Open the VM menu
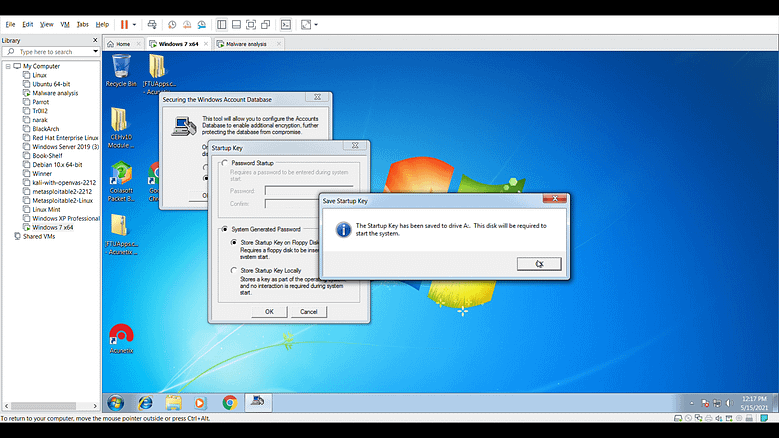This screenshot has height=438, width=779. tap(65, 24)
